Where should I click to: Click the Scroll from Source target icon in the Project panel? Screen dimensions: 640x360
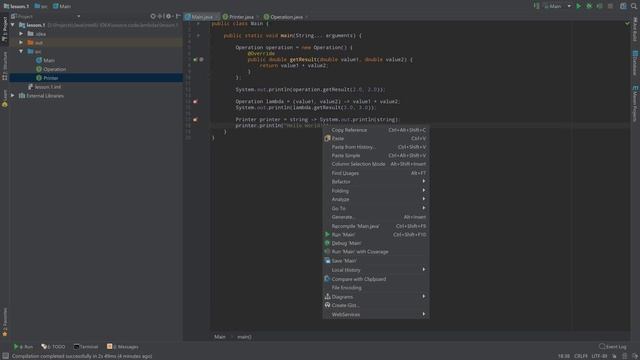[x=153, y=16]
